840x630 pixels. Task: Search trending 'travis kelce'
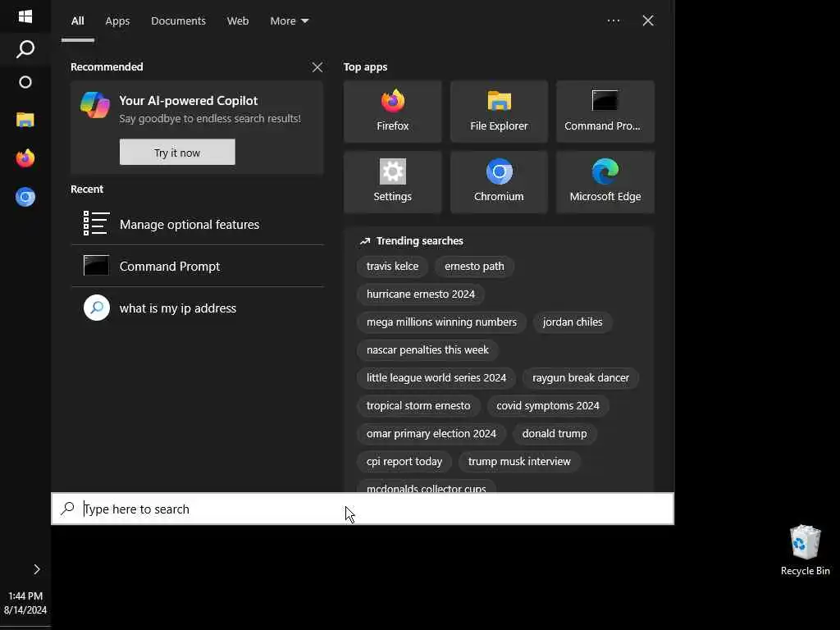point(393,267)
